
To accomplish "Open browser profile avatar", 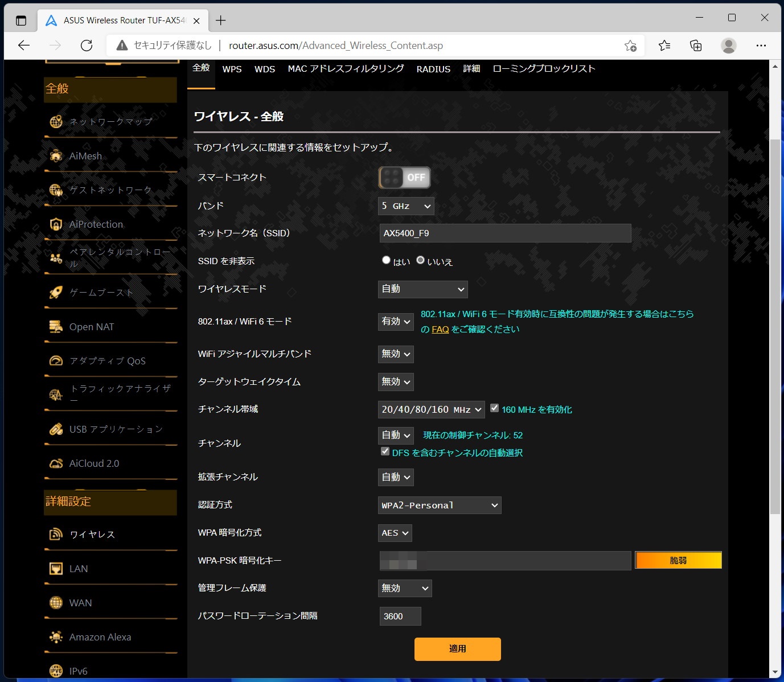I will point(729,46).
